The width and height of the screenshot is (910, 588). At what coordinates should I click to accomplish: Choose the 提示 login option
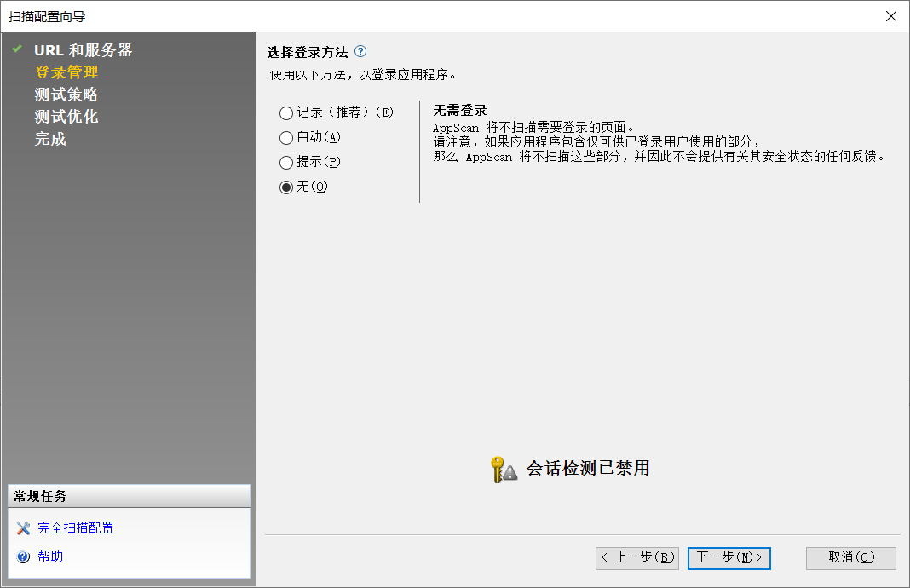[x=285, y=162]
